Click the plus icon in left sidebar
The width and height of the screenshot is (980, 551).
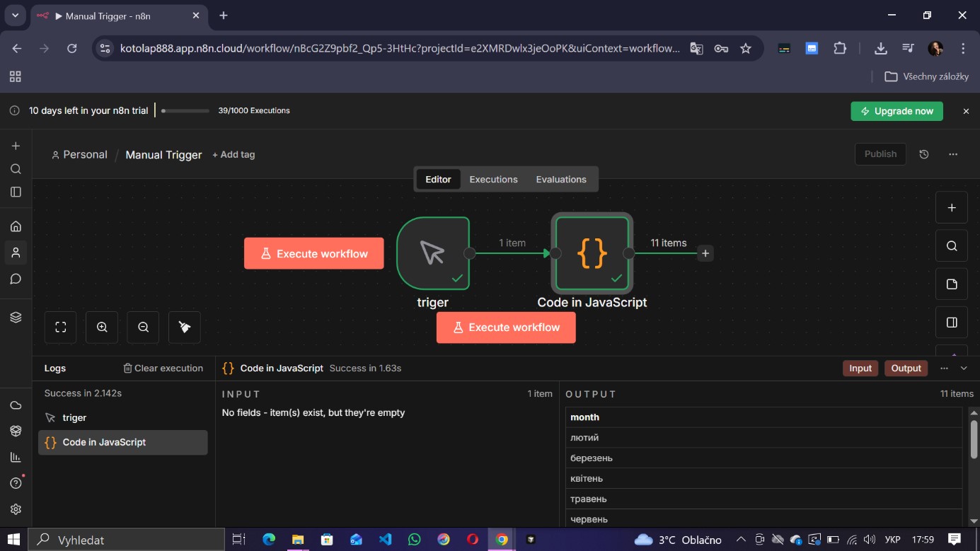(x=16, y=146)
